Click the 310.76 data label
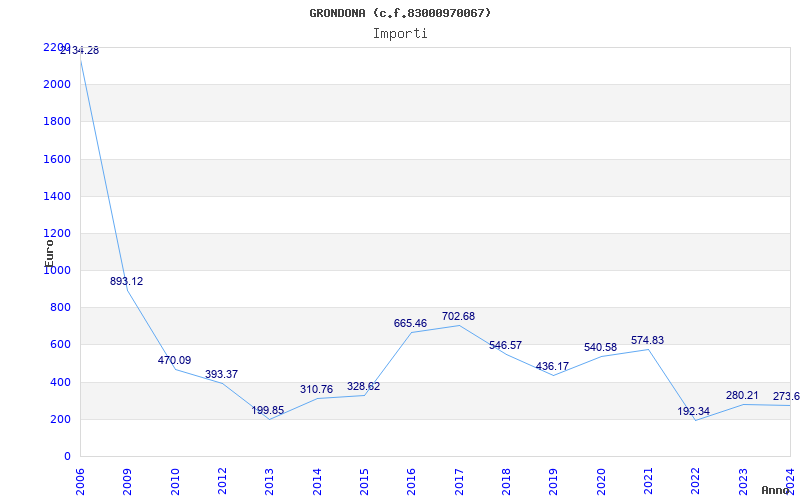The width and height of the screenshot is (800, 500). (x=316, y=389)
